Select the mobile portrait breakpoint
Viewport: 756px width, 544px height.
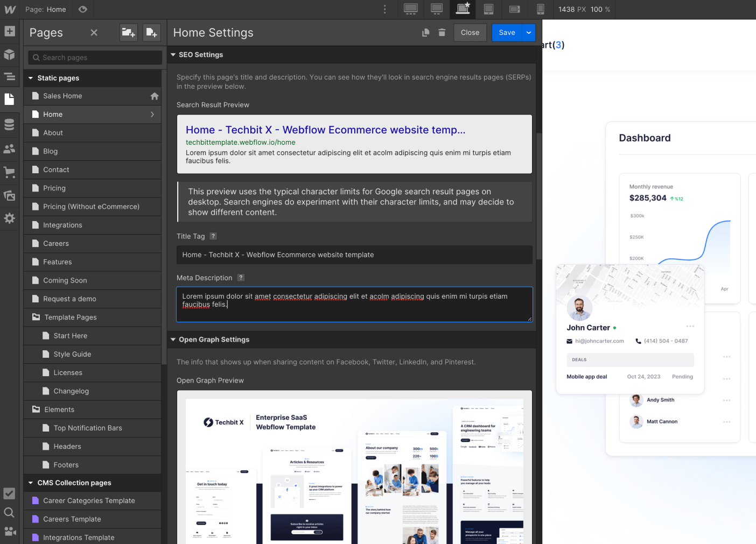[x=541, y=9]
